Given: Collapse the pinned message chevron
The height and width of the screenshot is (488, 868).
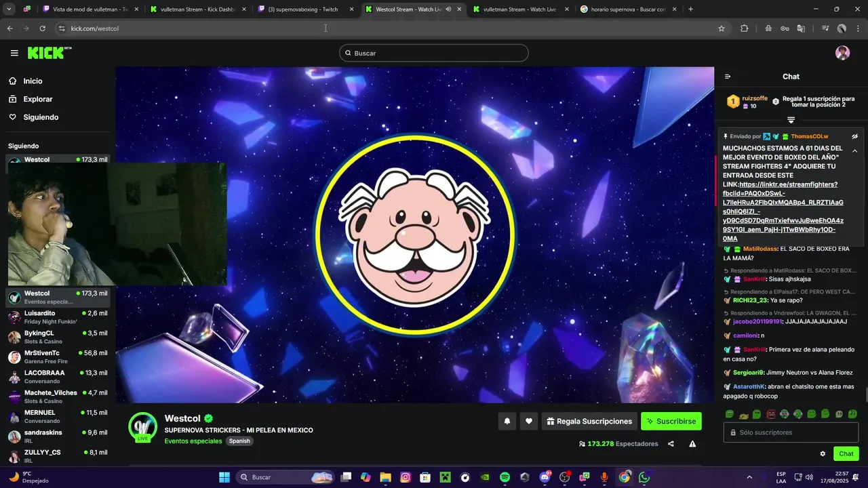Looking at the screenshot, I should pyautogui.click(x=854, y=150).
